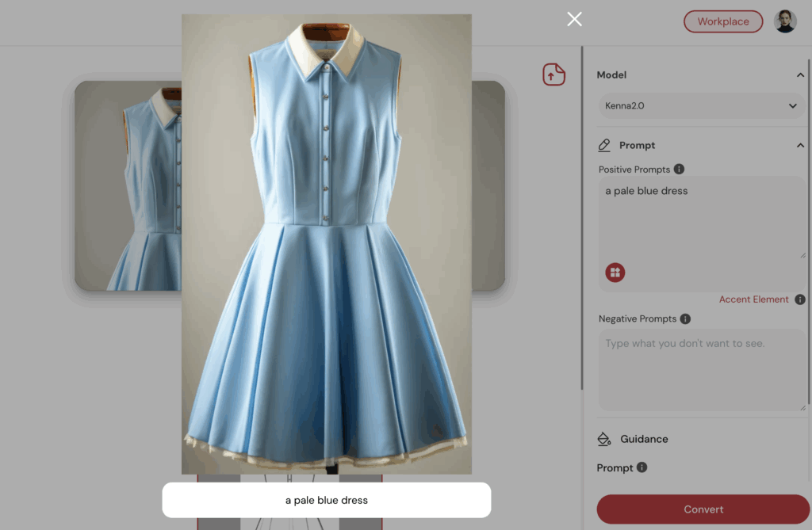Select the left dress thumbnail behind preview
The image size is (812, 530).
pyautogui.click(x=128, y=185)
